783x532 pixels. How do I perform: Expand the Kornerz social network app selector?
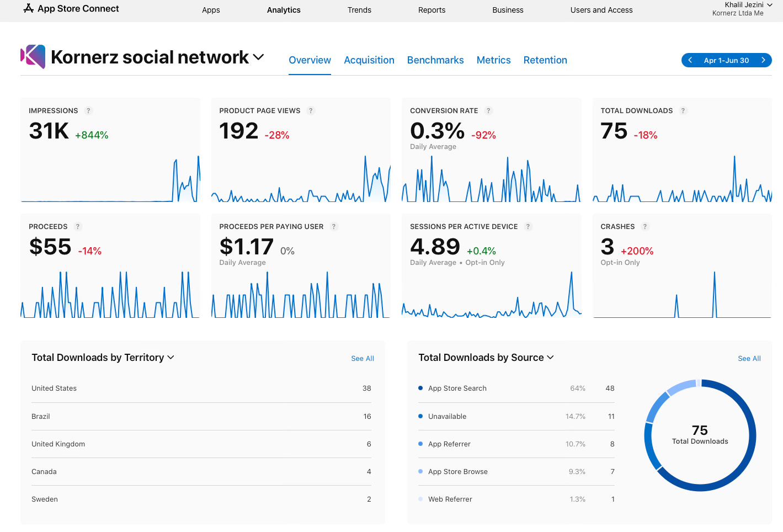coord(258,57)
